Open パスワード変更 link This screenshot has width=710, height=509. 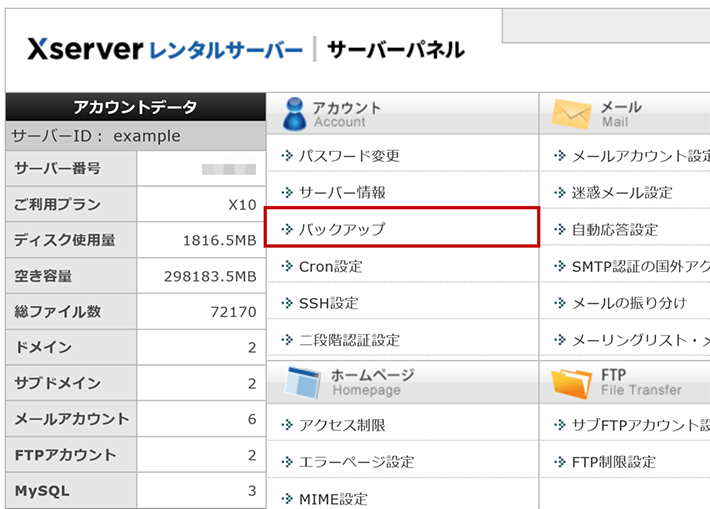point(349,156)
